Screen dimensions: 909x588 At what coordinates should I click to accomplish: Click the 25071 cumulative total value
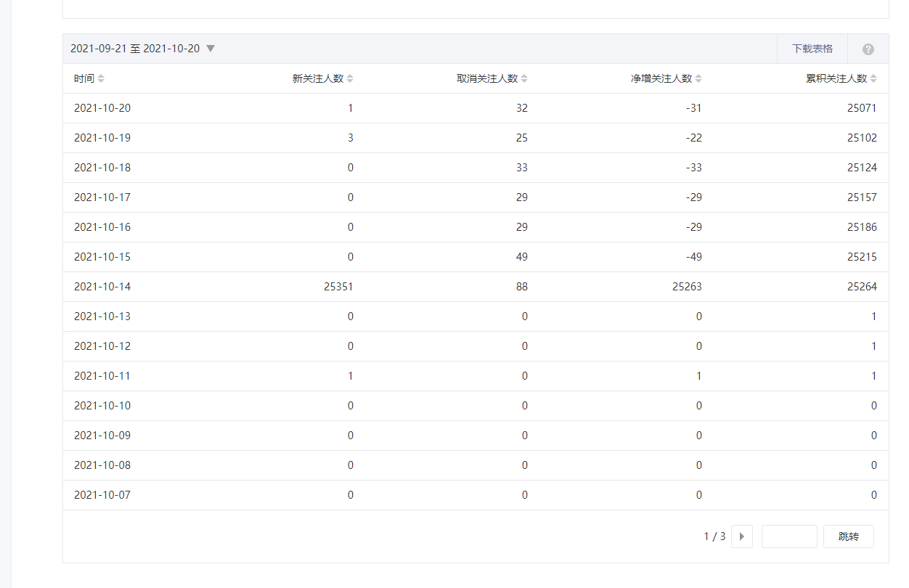click(862, 108)
